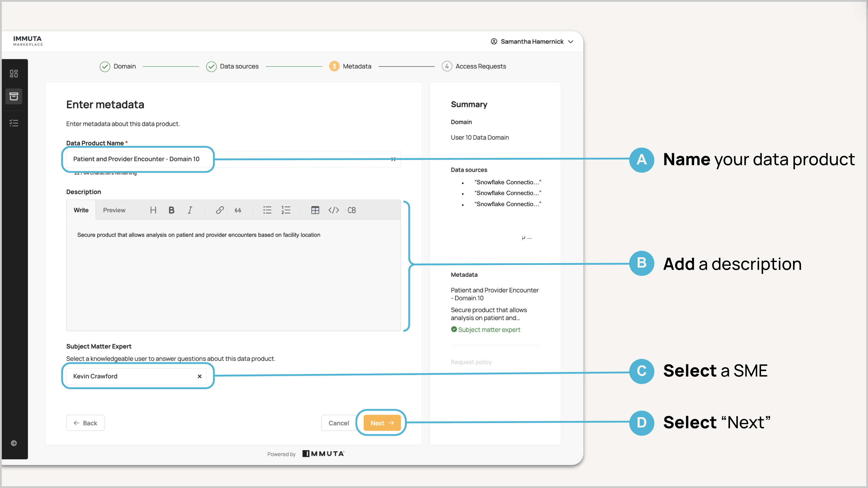Add a numbered list
Screen dimensions: 868x488
(286, 210)
